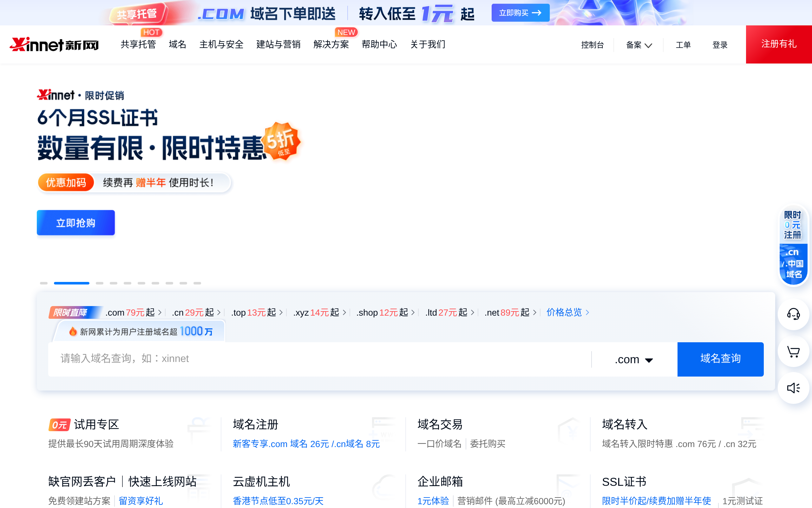Image resolution: width=812 pixels, height=508 pixels.
Task: Open the 云虚机主机 heading
Action: tap(261, 482)
